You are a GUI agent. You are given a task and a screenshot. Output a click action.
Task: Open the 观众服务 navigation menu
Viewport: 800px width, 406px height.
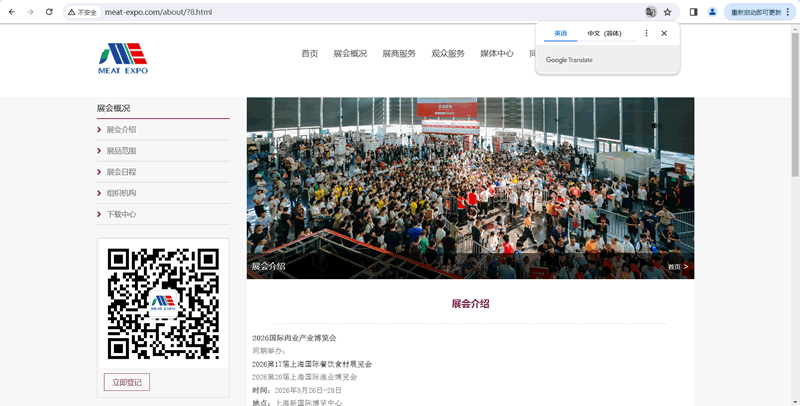coord(448,54)
